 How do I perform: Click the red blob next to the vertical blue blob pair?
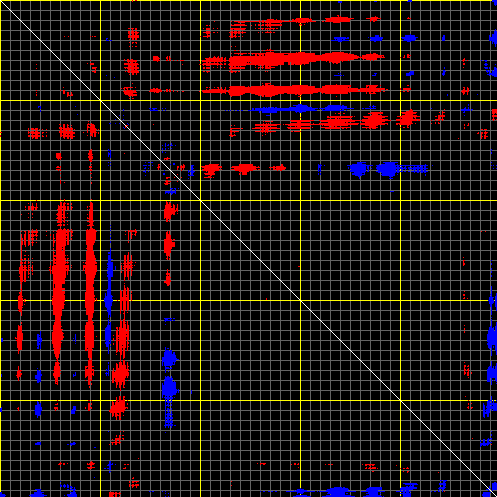120,374
